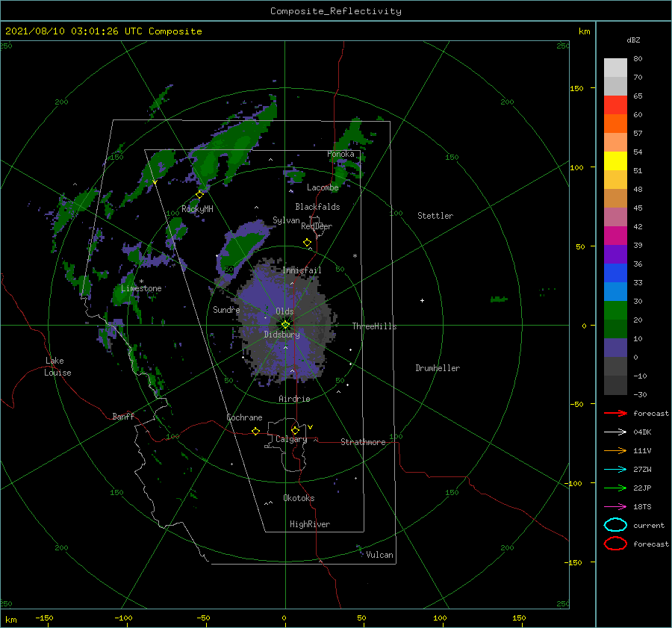Click the magenta 42 dBZ color swatch
Viewport: 672px width, 628px height.
pos(615,236)
